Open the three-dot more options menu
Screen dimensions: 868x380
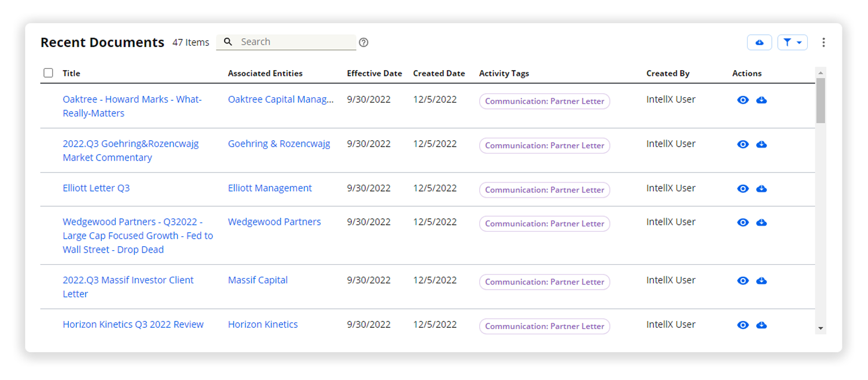(823, 42)
